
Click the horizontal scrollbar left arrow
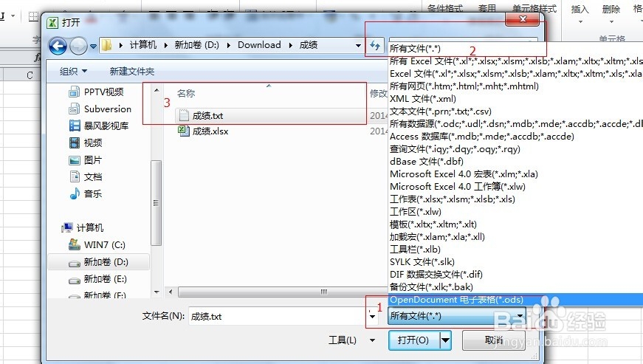click(171, 292)
